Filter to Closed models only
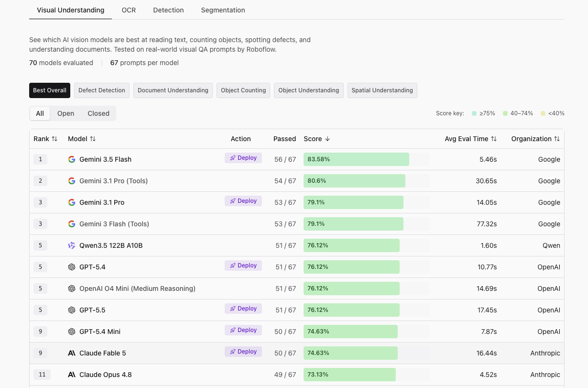This screenshot has height=388, width=588. click(x=98, y=113)
